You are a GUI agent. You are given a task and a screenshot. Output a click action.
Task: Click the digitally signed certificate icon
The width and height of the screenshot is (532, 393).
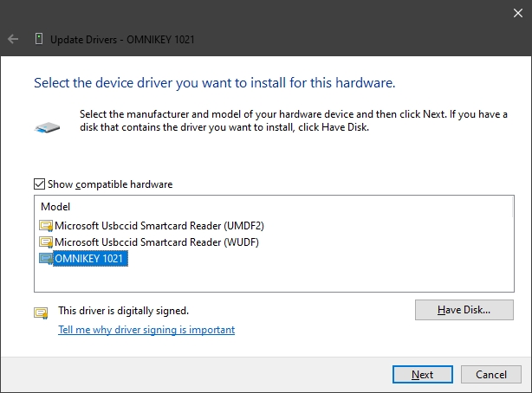coord(41,312)
